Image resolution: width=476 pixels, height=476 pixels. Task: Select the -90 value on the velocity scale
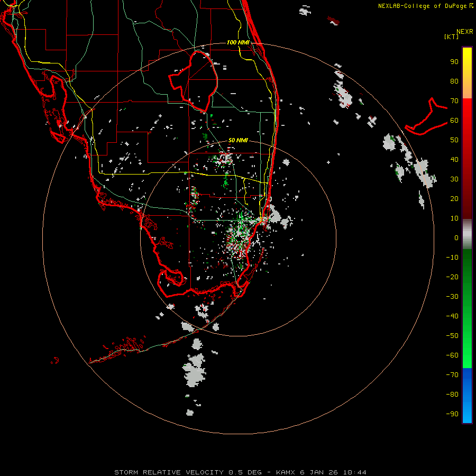(x=452, y=414)
